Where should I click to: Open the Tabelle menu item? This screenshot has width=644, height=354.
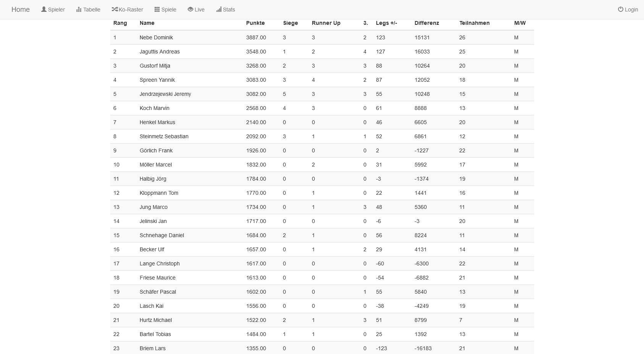click(92, 10)
